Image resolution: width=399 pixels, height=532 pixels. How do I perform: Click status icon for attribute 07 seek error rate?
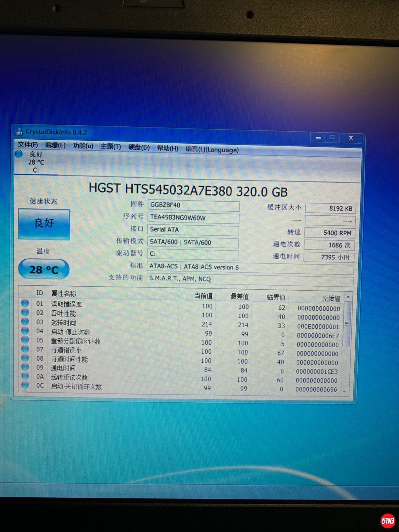pyautogui.click(x=25, y=349)
